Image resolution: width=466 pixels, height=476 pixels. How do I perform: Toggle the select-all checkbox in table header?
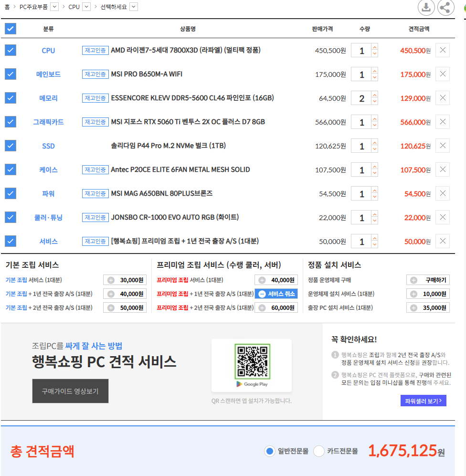pos(11,29)
